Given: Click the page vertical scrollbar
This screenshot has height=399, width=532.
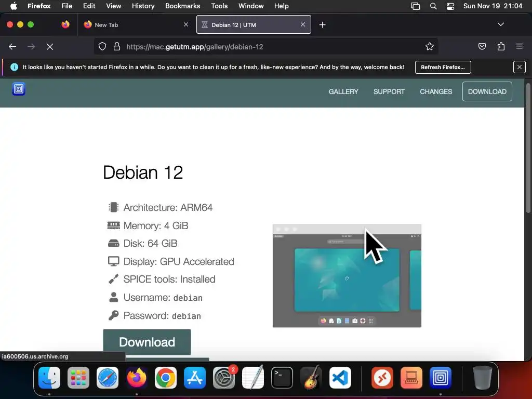Looking at the screenshot, I should click(528, 149).
